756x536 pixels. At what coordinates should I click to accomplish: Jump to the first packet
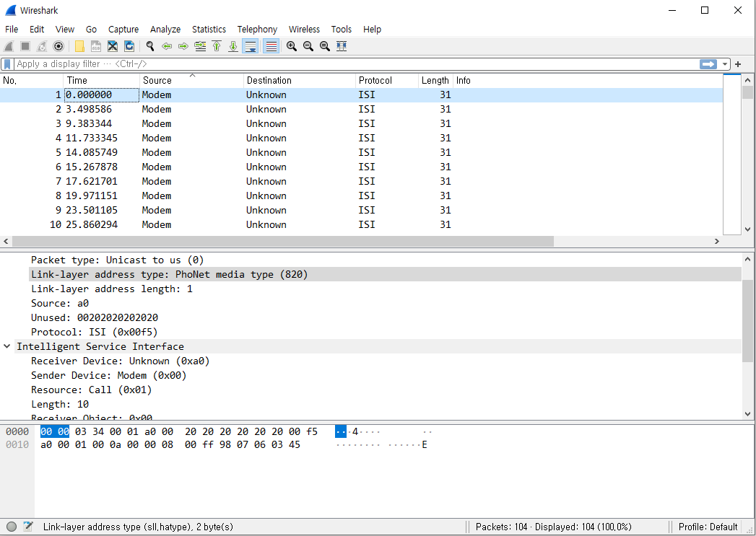217,46
